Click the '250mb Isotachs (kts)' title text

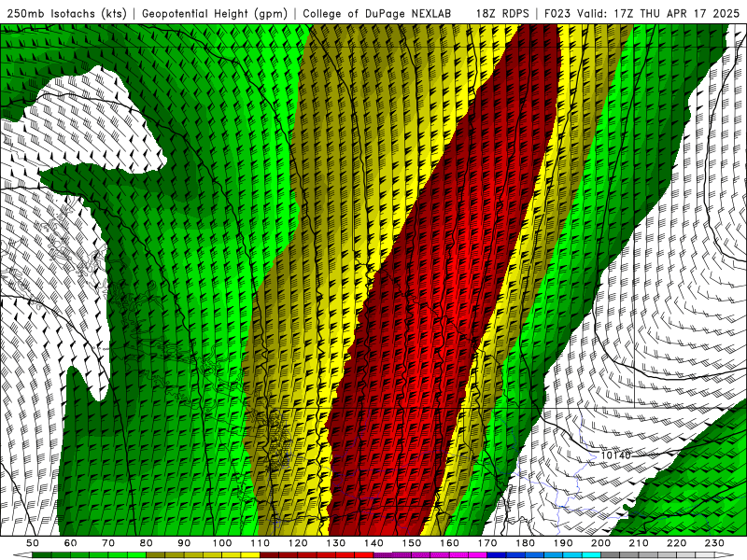tap(66, 14)
